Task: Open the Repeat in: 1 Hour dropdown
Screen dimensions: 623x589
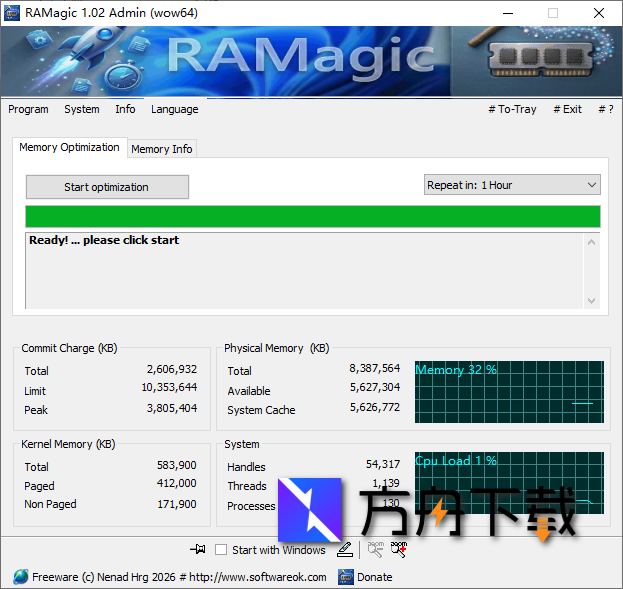Action: (512, 185)
